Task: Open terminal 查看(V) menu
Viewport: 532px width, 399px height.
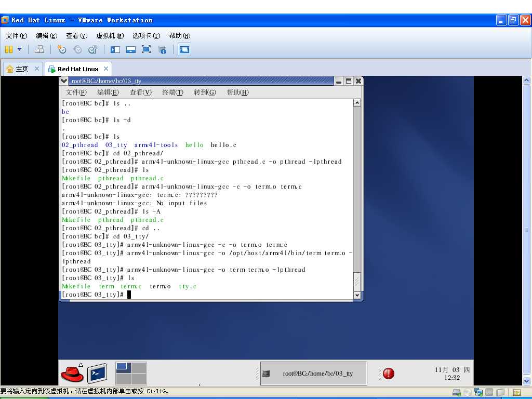Action: click(x=140, y=92)
